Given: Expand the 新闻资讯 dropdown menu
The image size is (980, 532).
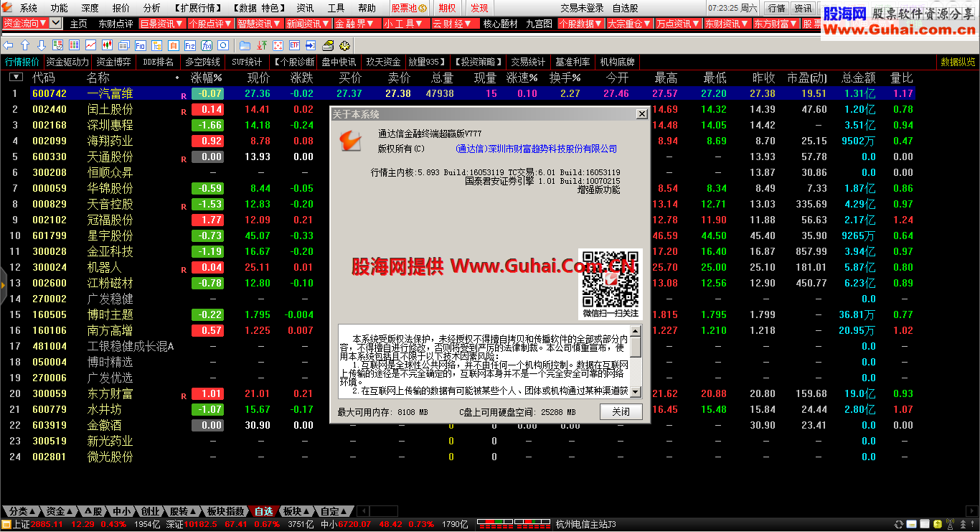Looking at the screenshot, I should (308, 24).
